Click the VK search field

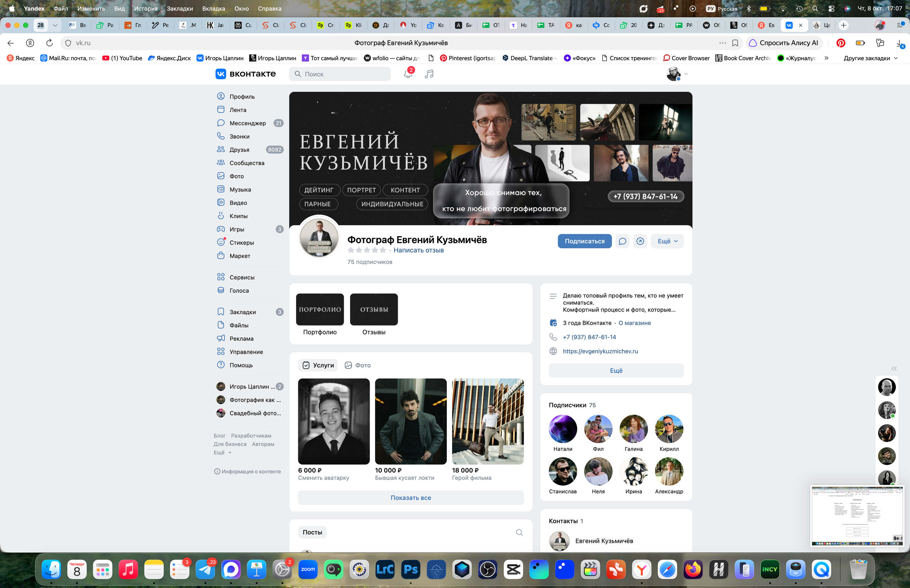coord(340,74)
